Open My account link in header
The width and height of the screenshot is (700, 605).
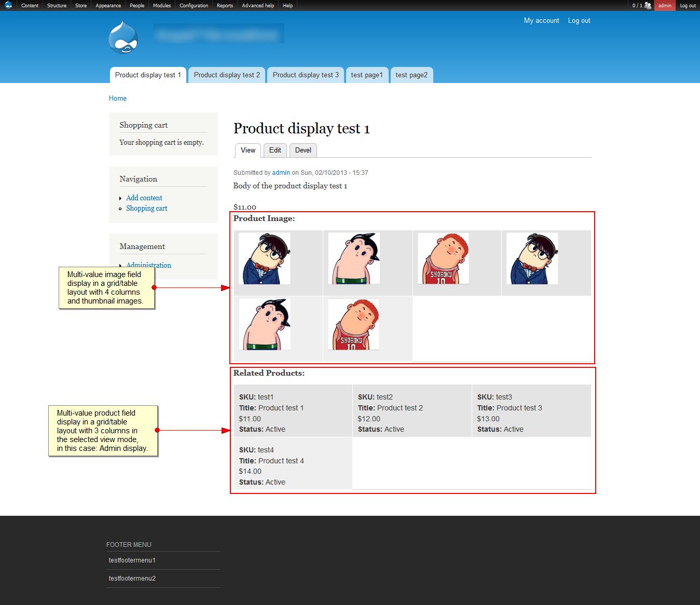pyautogui.click(x=541, y=21)
